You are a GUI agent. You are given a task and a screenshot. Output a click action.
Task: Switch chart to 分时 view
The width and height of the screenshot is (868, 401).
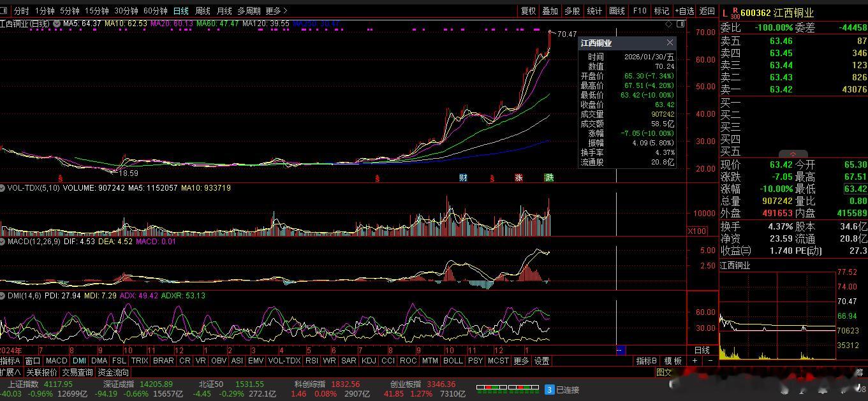tap(21, 11)
